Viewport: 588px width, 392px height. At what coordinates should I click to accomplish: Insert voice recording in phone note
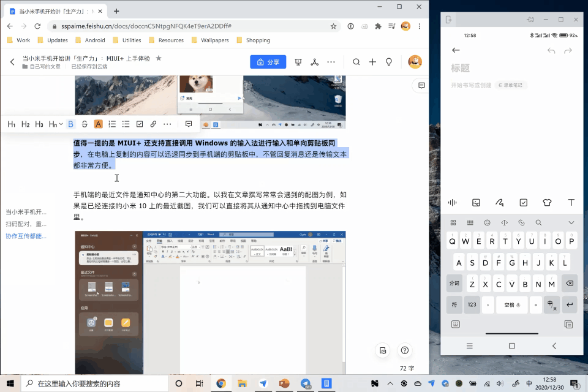pyautogui.click(x=452, y=203)
